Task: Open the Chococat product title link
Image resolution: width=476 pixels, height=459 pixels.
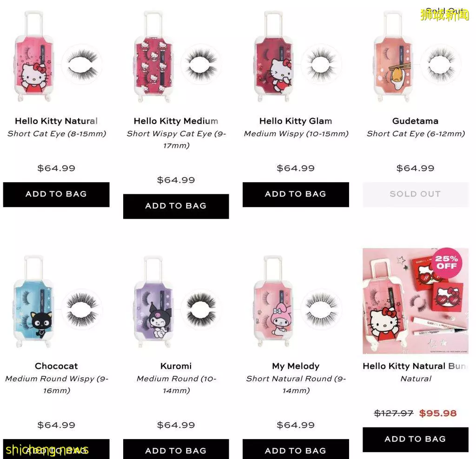Action: [56, 366]
